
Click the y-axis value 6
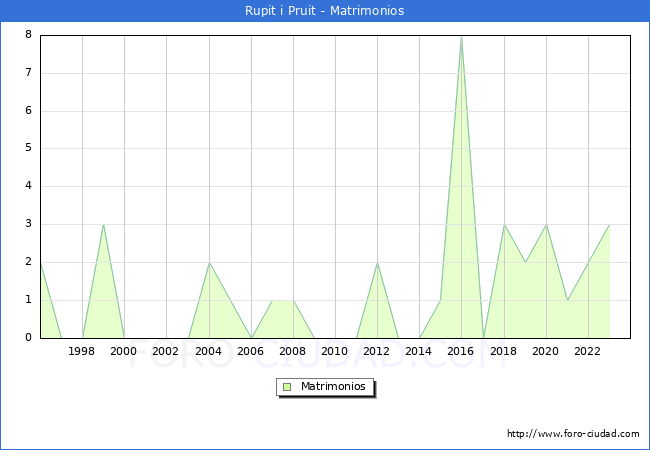point(28,110)
